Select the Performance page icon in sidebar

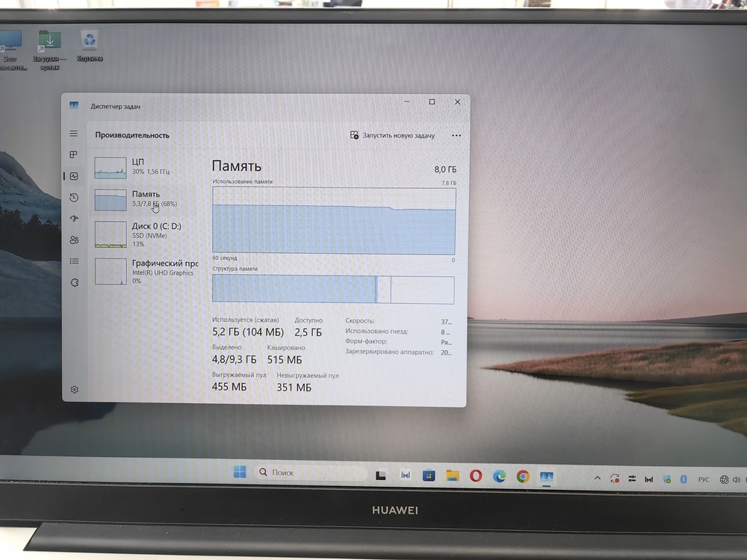[x=74, y=176]
